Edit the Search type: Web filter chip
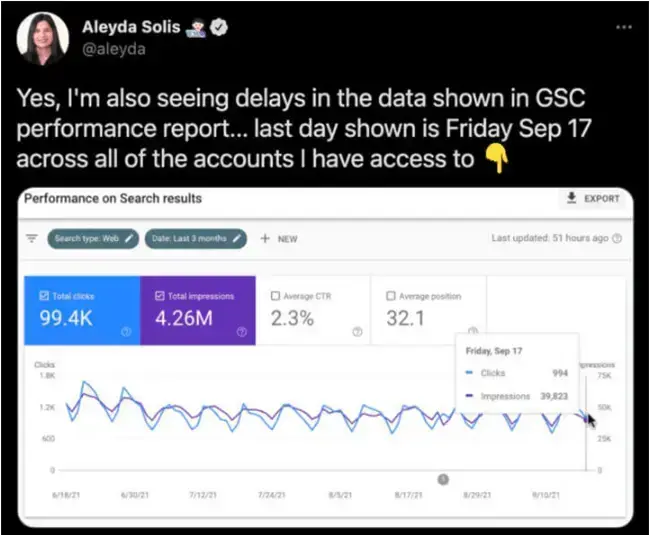 tap(92, 239)
